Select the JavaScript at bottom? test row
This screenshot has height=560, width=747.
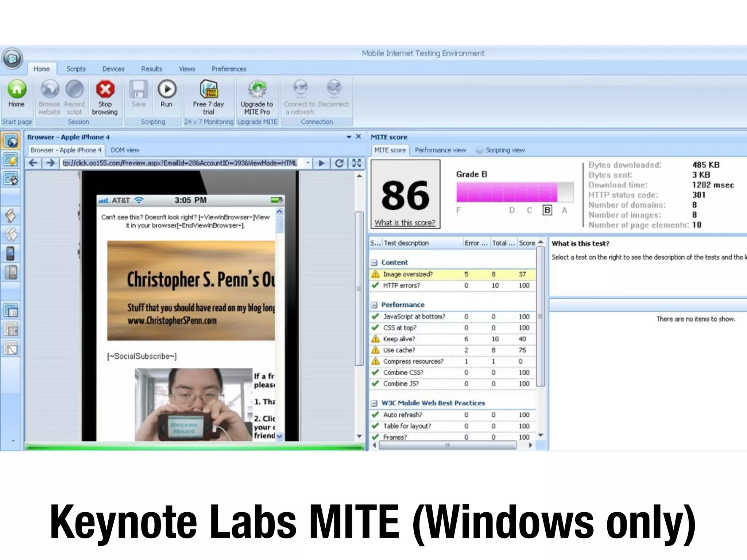tap(453, 317)
